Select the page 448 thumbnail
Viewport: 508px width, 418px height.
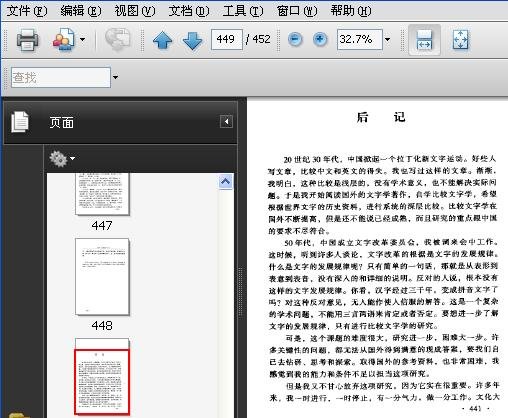pyautogui.click(x=102, y=277)
